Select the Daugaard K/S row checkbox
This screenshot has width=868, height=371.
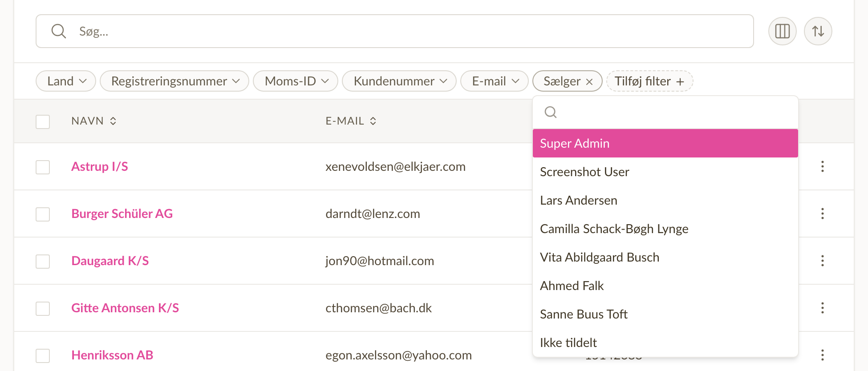point(43,262)
